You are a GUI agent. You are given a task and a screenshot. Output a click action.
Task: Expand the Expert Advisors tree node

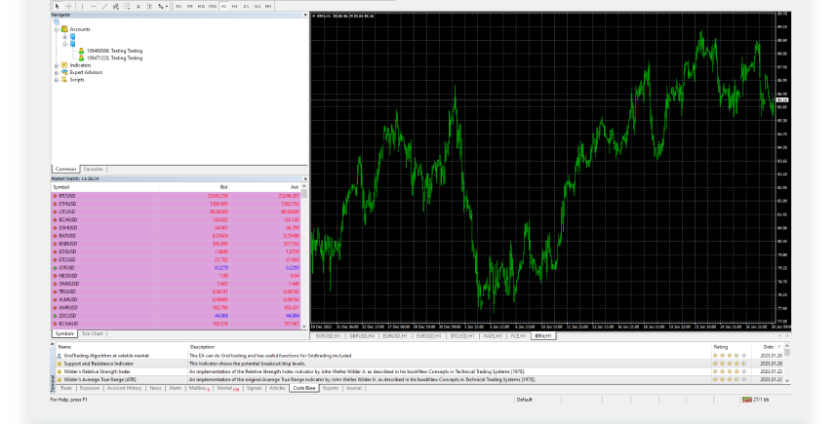pos(56,72)
